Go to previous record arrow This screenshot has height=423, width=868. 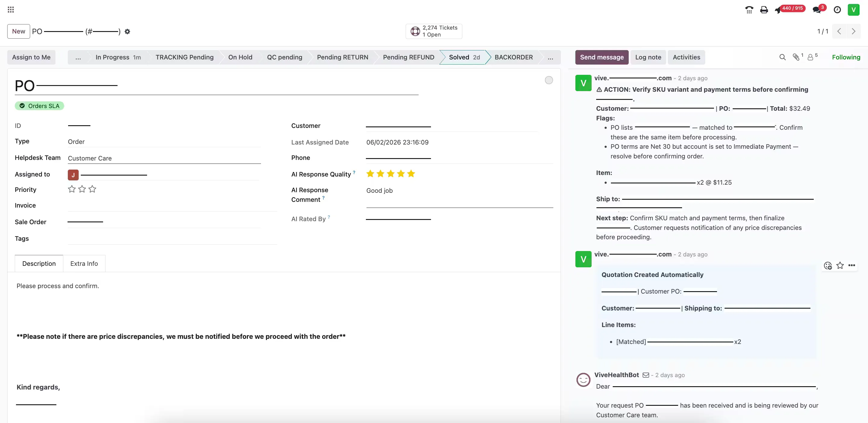pos(839,31)
